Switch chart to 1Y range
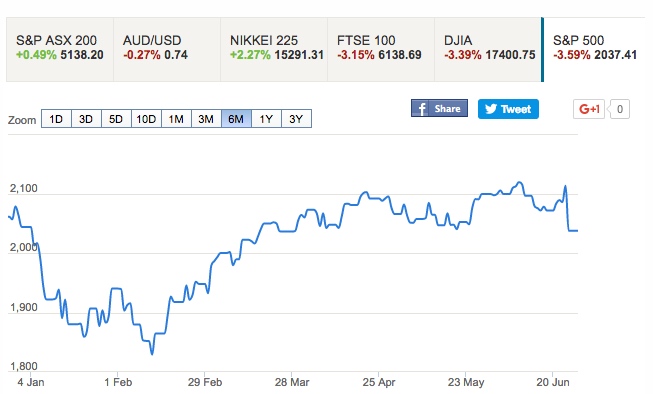This screenshot has height=394, width=653. pyautogui.click(x=266, y=119)
